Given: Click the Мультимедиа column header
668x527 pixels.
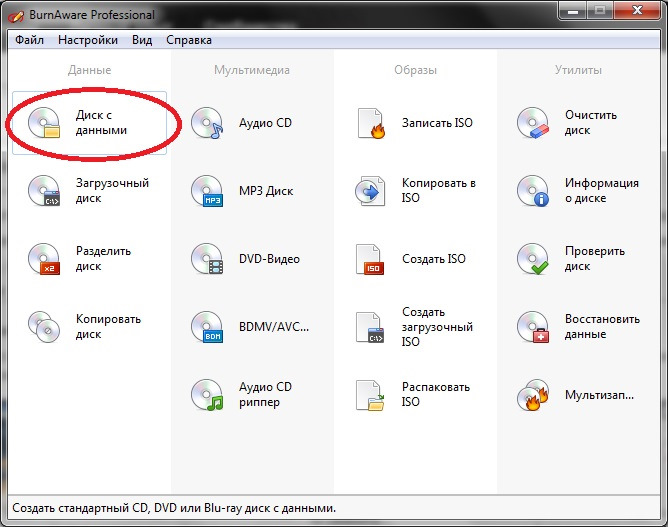Looking at the screenshot, I should (252, 70).
